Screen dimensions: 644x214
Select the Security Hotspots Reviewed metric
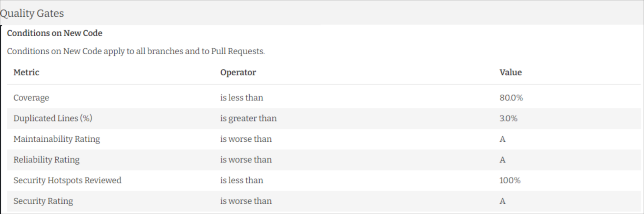67,180
